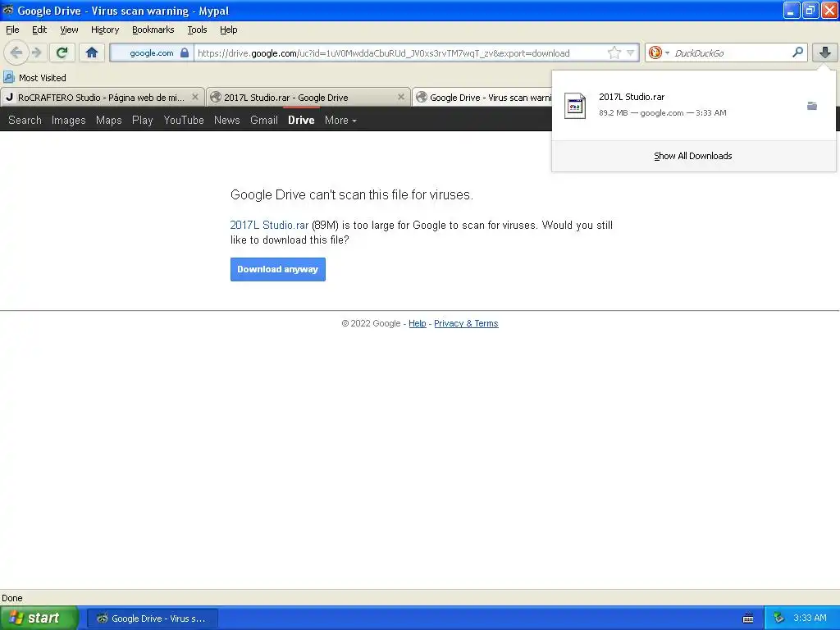The width and height of the screenshot is (840, 630).
Task: Click the 2017L Studio.rar file link
Action: click(x=269, y=225)
